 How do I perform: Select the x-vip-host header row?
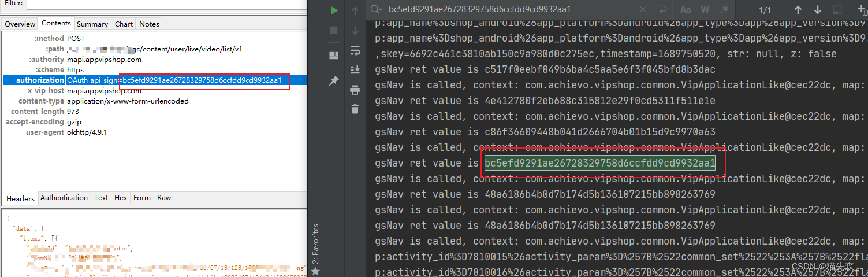pyautogui.click(x=154, y=90)
